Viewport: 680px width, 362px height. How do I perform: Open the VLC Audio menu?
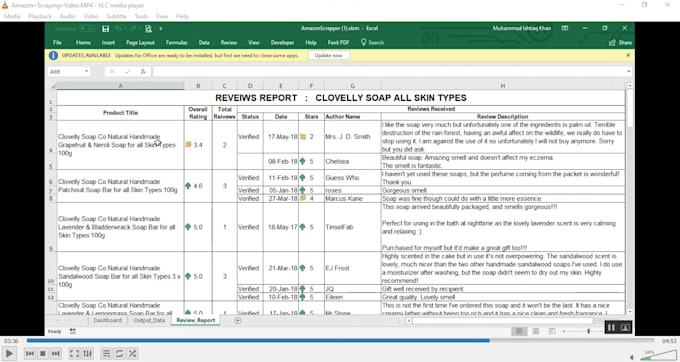68,16
